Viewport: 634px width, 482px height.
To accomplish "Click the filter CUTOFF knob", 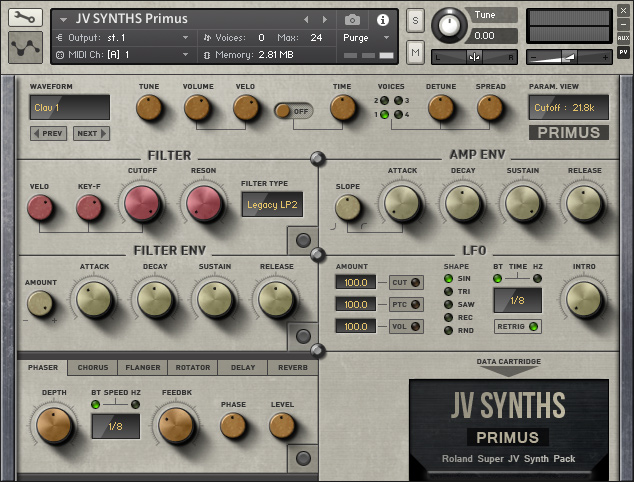I will pos(142,203).
